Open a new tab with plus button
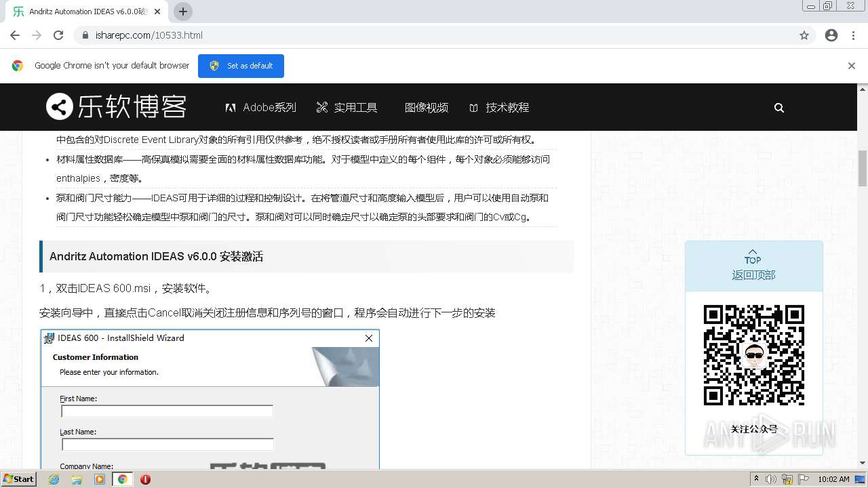Image resolution: width=868 pixels, height=488 pixels. click(x=183, y=12)
